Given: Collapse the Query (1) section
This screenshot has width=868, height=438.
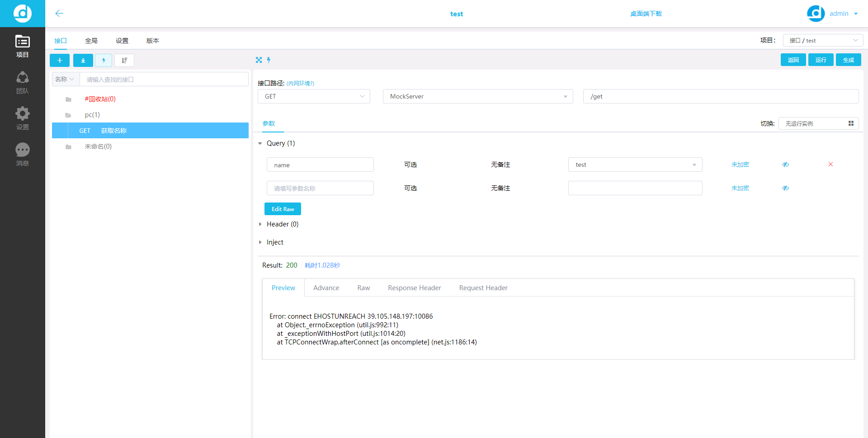Looking at the screenshot, I should pos(260,143).
